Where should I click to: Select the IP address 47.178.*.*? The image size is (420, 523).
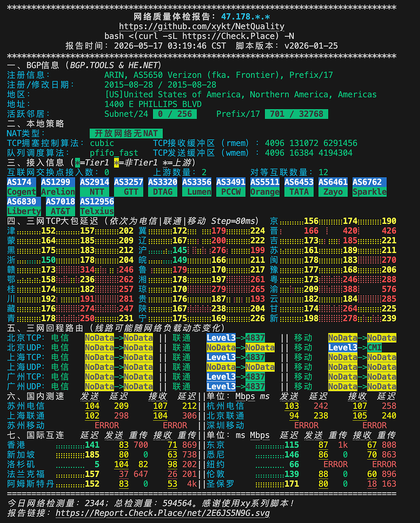246,17
